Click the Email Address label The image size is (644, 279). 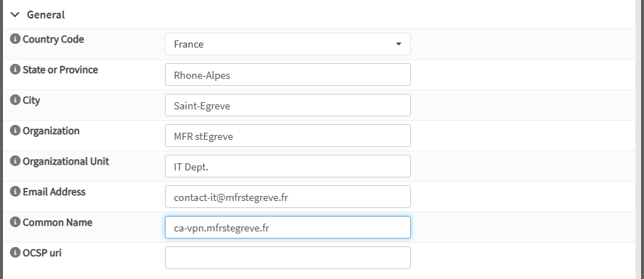click(x=54, y=192)
